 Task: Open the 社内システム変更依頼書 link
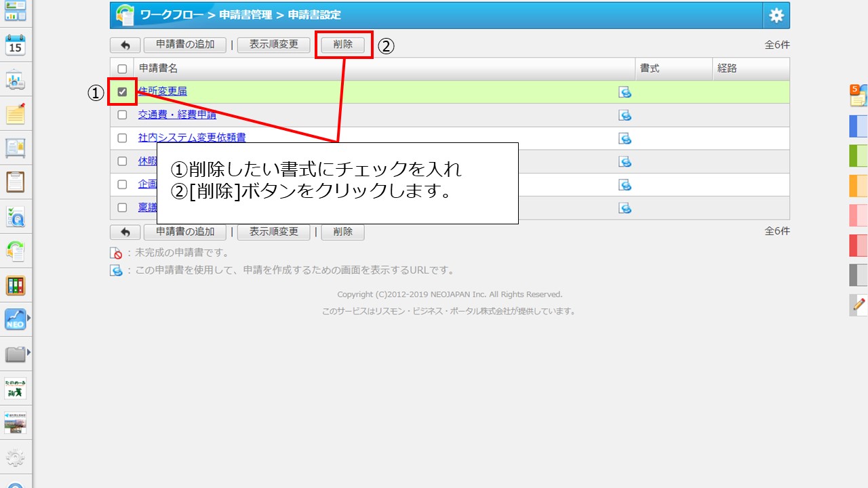point(192,138)
